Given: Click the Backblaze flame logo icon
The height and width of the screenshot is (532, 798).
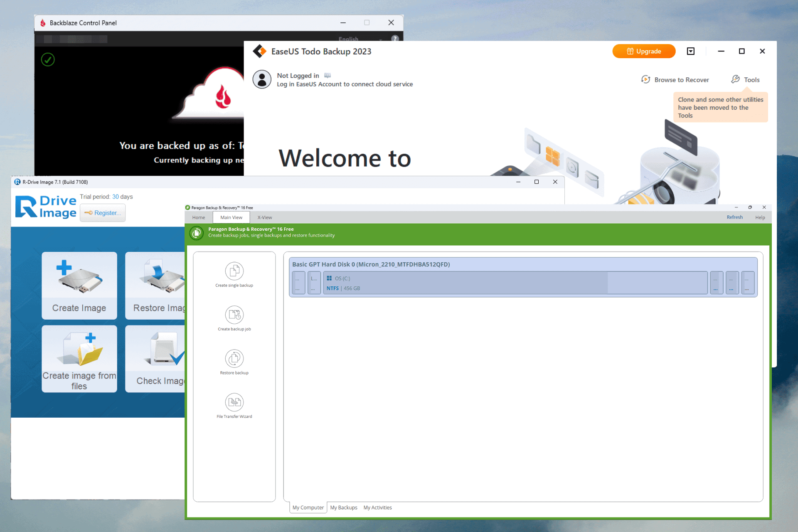Looking at the screenshot, I should pyautogui.click(x=46, y=5).
